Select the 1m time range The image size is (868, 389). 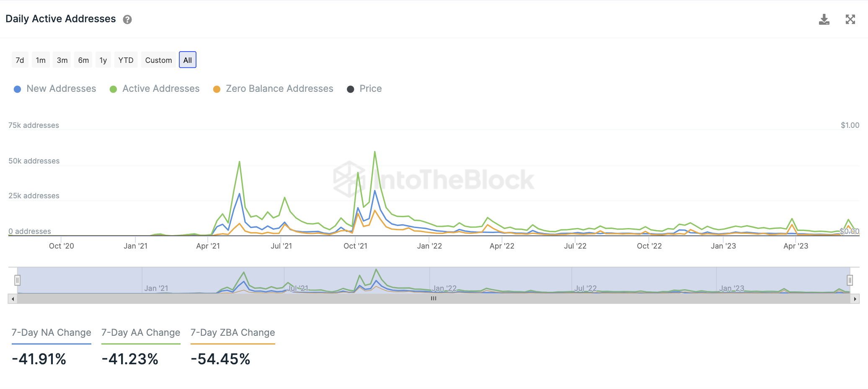[41, 60]
